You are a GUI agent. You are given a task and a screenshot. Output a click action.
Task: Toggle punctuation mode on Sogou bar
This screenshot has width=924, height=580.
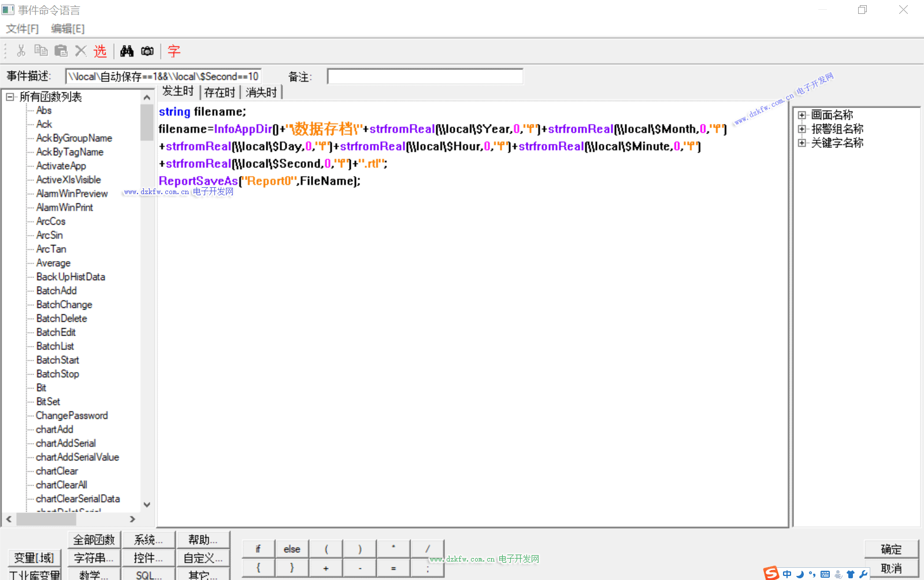tap(812, 574)
